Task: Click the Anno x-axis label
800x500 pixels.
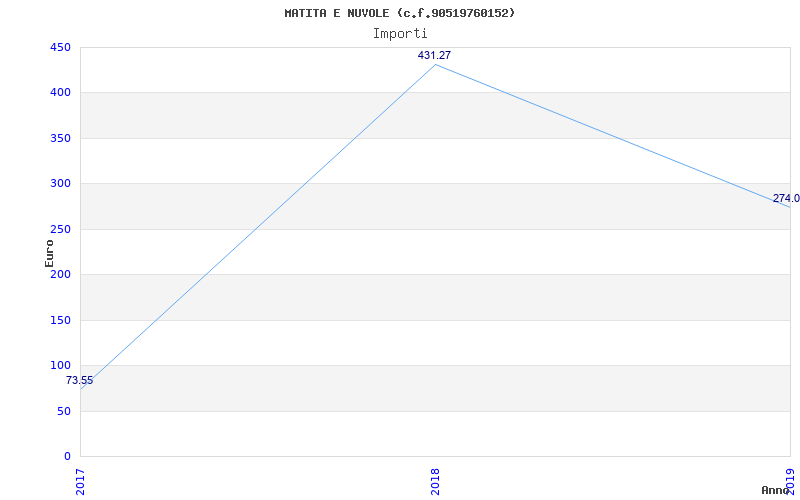Action: click(776, 490)
